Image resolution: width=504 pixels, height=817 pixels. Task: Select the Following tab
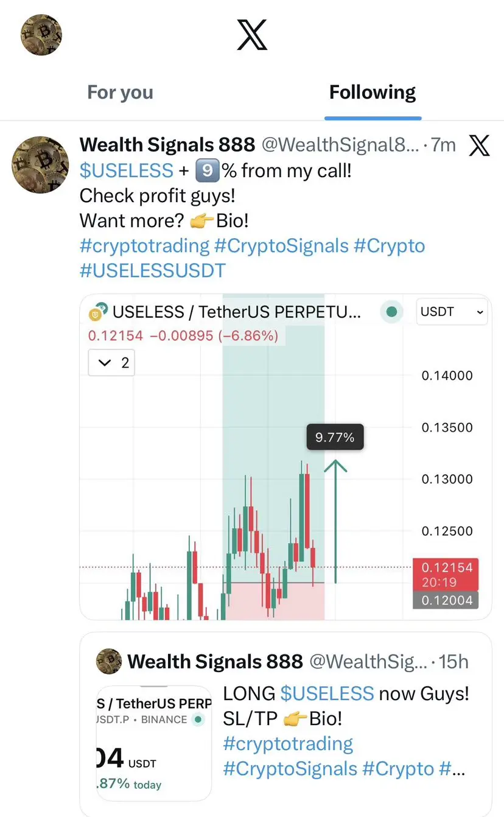coord(373,93)
